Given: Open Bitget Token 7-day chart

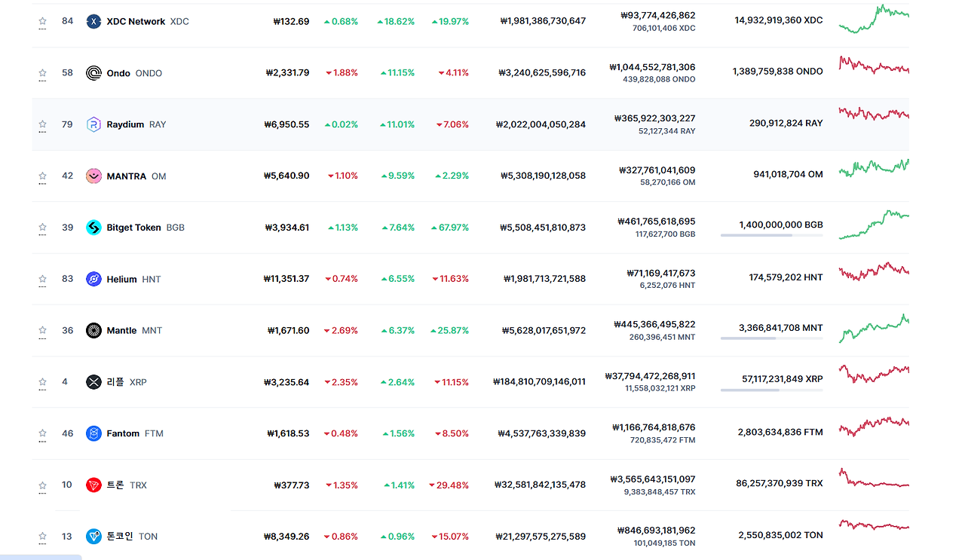Looking at the screenshot, I should pyautogui.click(x=874, y=225).
